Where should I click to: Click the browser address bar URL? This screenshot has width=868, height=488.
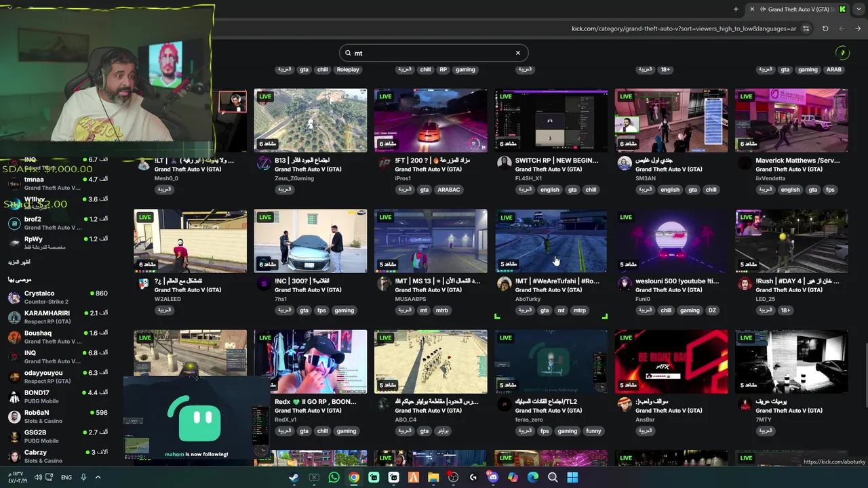684,28
